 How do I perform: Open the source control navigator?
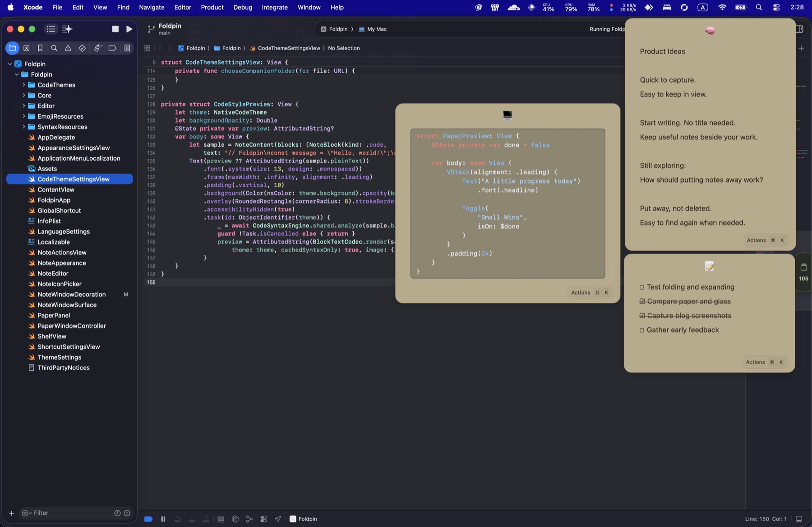pos(26,48)
